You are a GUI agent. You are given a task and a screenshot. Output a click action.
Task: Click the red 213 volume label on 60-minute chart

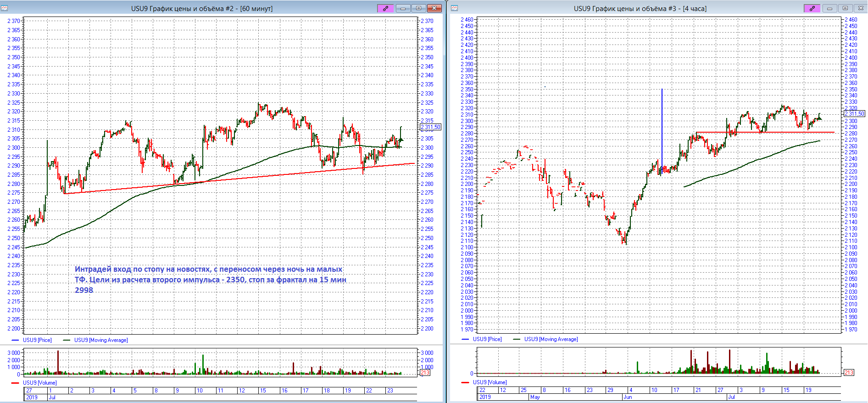pyautogui.click(x=425, y=373)
